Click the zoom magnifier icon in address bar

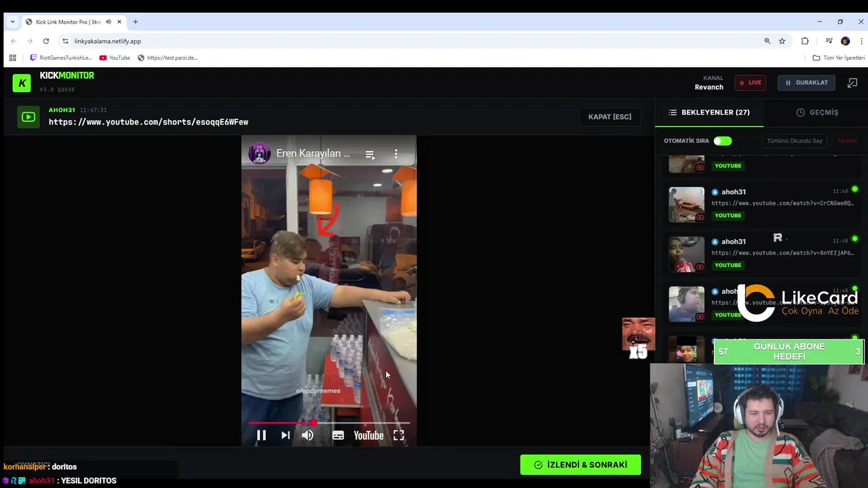767,41
